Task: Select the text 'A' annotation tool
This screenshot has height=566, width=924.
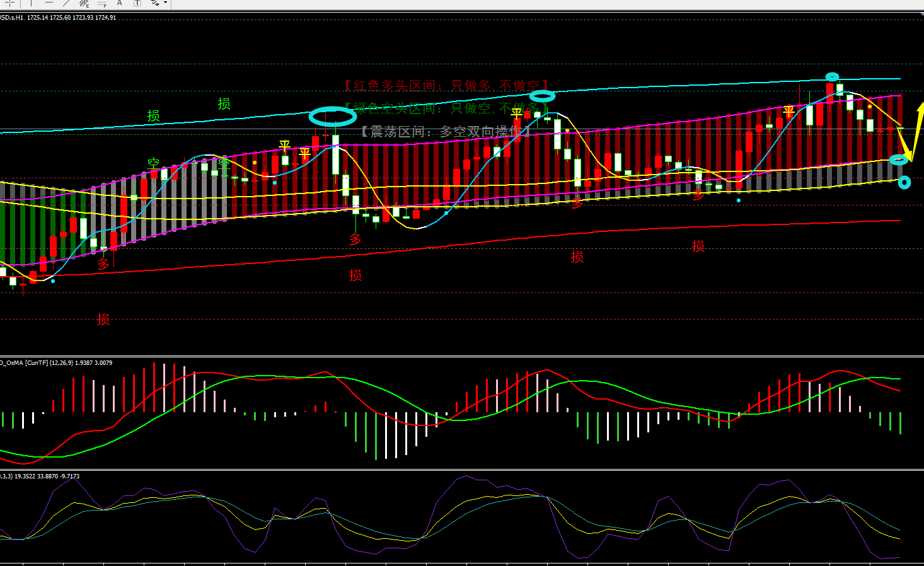Action: click(x=119, y=3)
